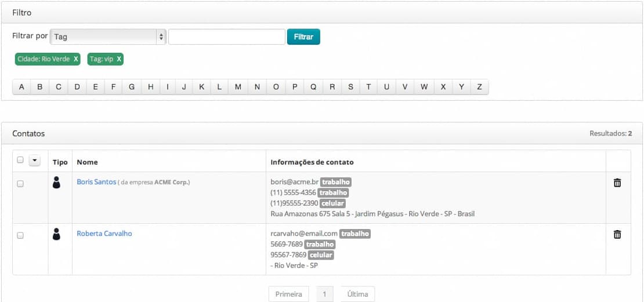
Task: Open Roberta Carvalho contact page
Action: (104, 234)
